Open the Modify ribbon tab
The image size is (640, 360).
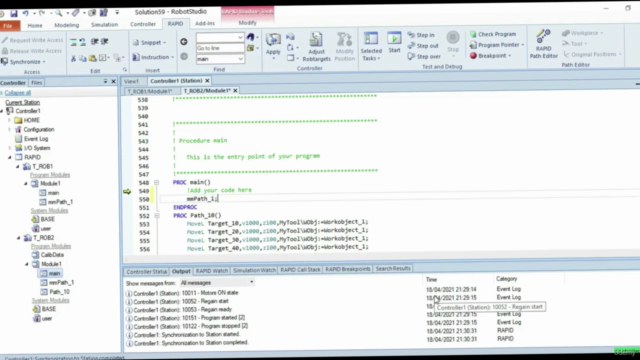(x=247, y=23)
